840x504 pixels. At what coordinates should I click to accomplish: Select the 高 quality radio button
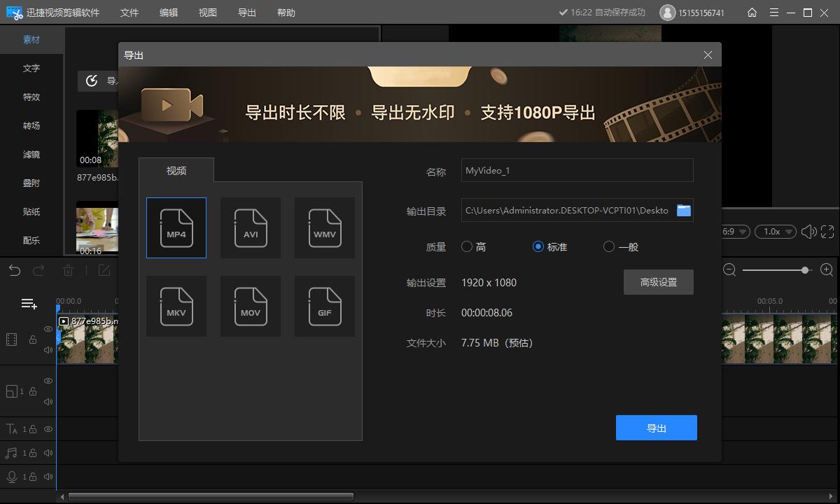[x=467, y=246]
